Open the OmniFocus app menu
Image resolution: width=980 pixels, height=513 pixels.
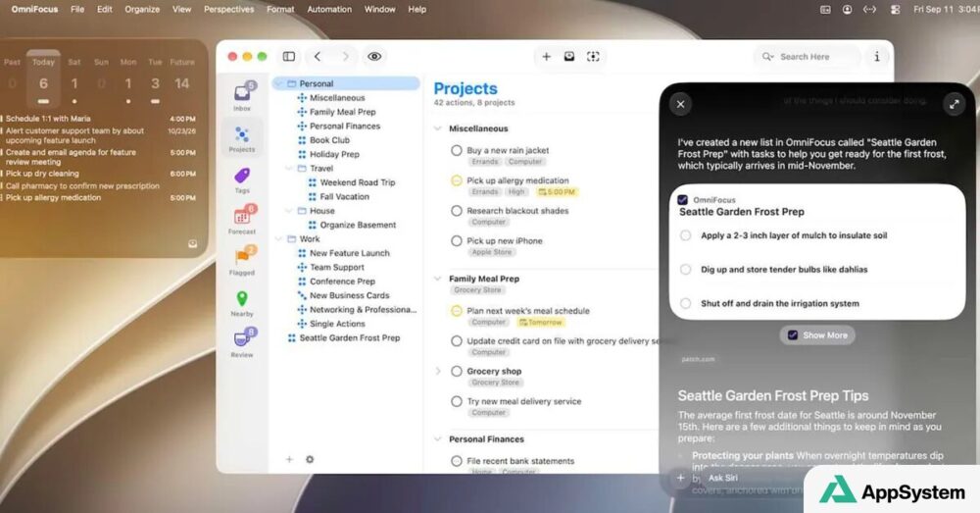(x=34, y=10)
